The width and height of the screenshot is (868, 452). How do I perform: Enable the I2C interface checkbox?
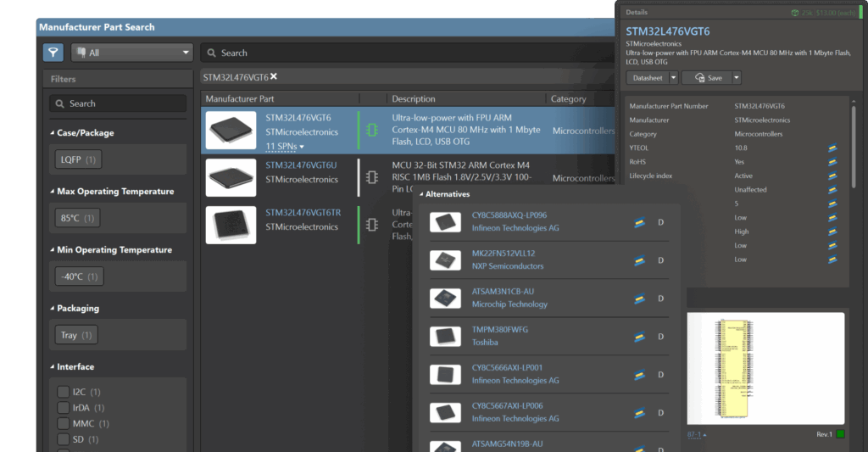pos(63,392)
